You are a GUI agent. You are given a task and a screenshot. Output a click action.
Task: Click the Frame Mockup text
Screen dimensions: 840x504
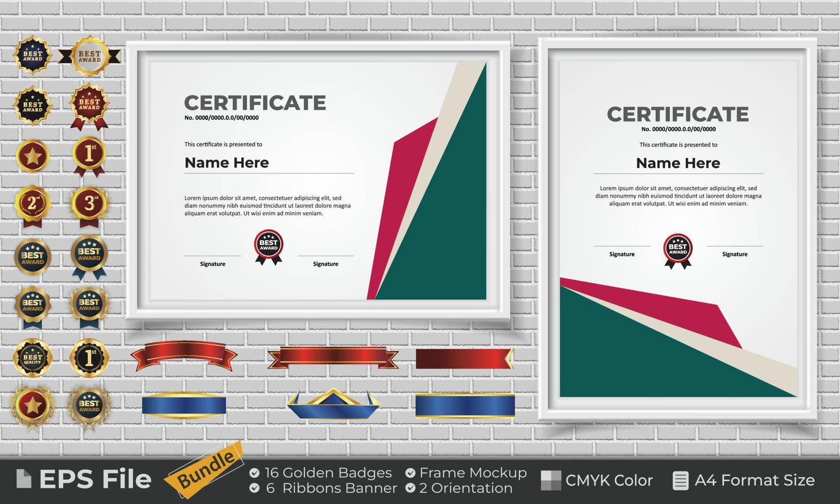(x=473, y=473)
